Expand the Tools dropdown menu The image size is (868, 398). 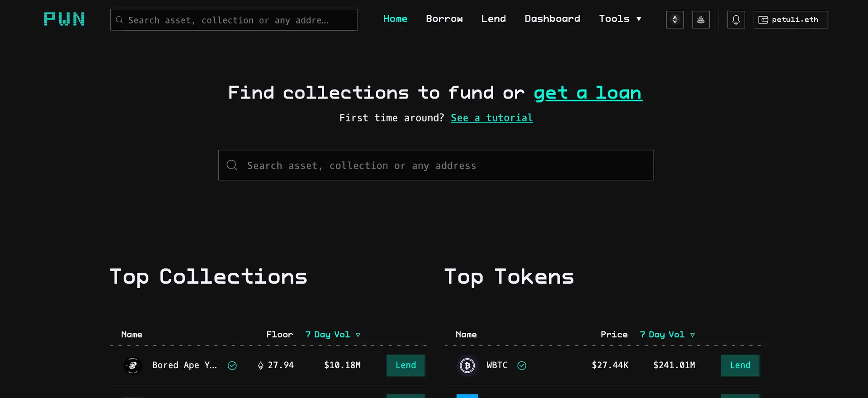point(620,19)
